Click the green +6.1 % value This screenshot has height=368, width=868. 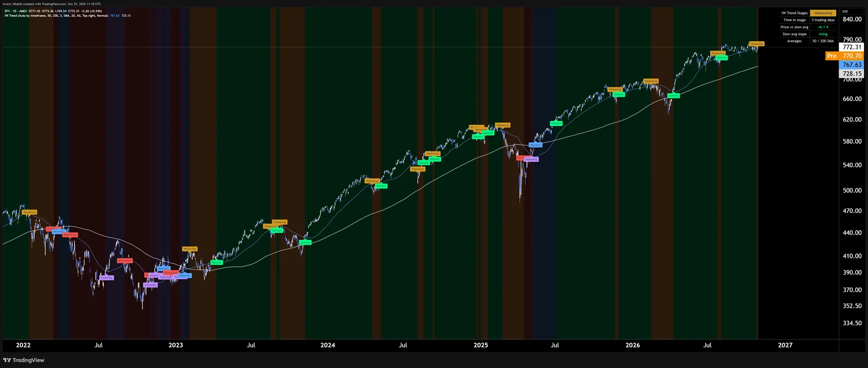pos(823,27)
